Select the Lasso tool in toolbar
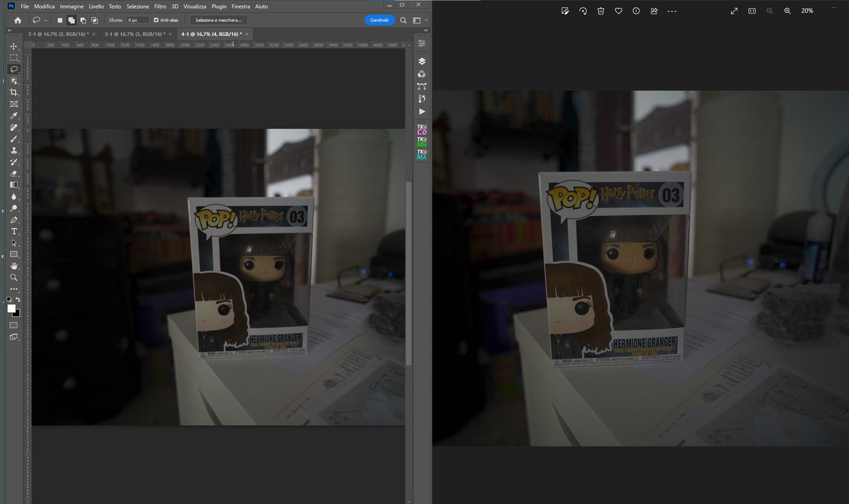849x504 pixels. (14, 69)
